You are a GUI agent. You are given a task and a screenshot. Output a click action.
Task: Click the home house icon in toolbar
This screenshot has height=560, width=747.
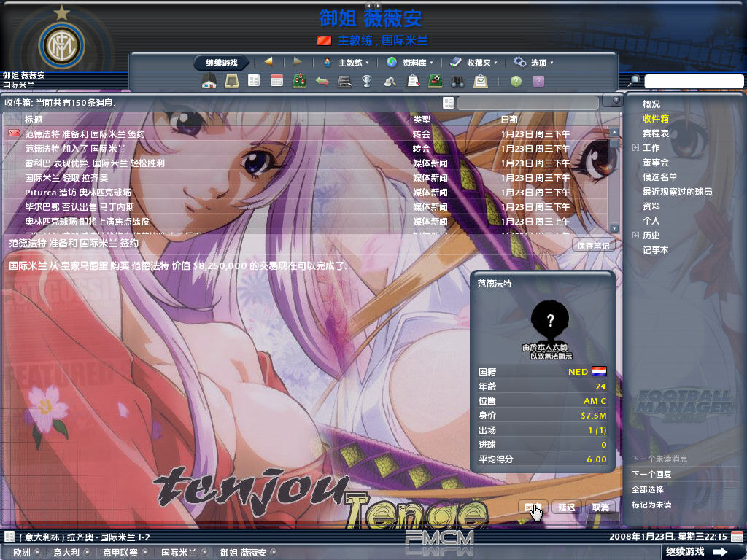[209, 82]
